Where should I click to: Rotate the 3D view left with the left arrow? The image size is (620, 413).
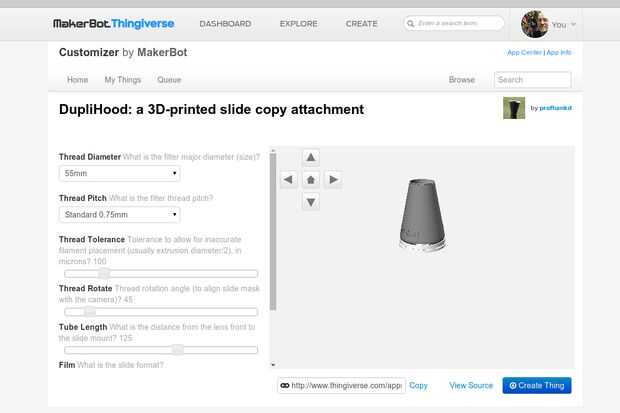click(289, 180)
